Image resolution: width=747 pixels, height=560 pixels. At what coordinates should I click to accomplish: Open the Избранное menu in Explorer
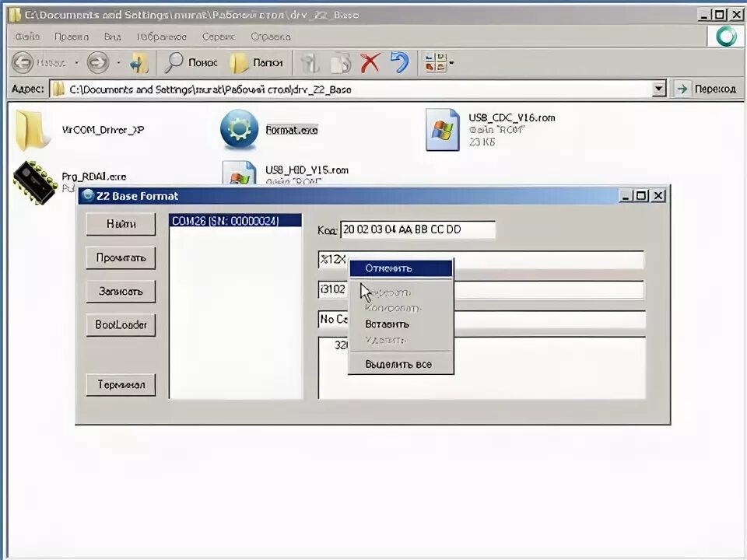point(162,37)
